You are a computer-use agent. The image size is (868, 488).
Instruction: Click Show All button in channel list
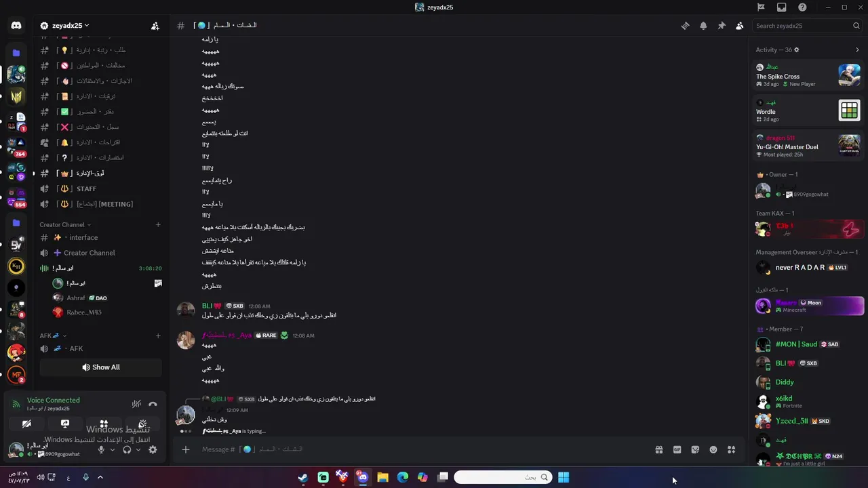pyautogui.click(x=100, y=367)
